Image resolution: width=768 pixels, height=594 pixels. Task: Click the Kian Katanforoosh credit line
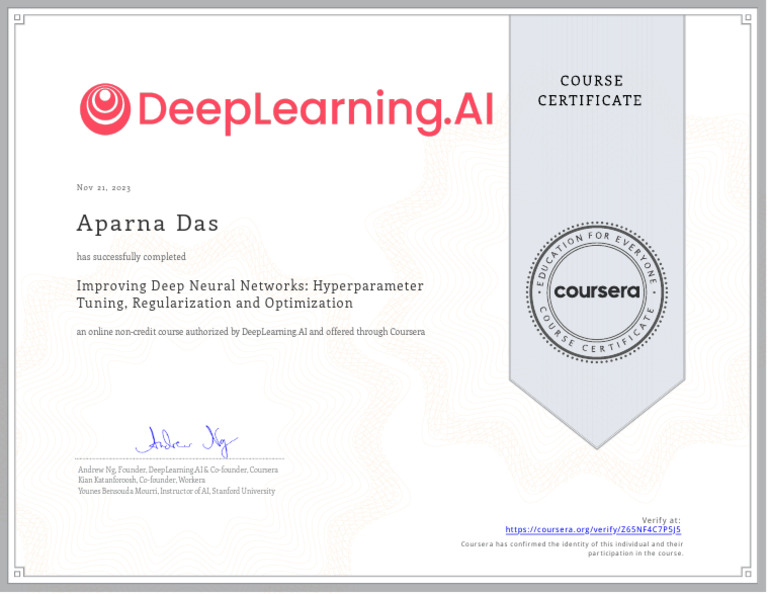[142, 480]
